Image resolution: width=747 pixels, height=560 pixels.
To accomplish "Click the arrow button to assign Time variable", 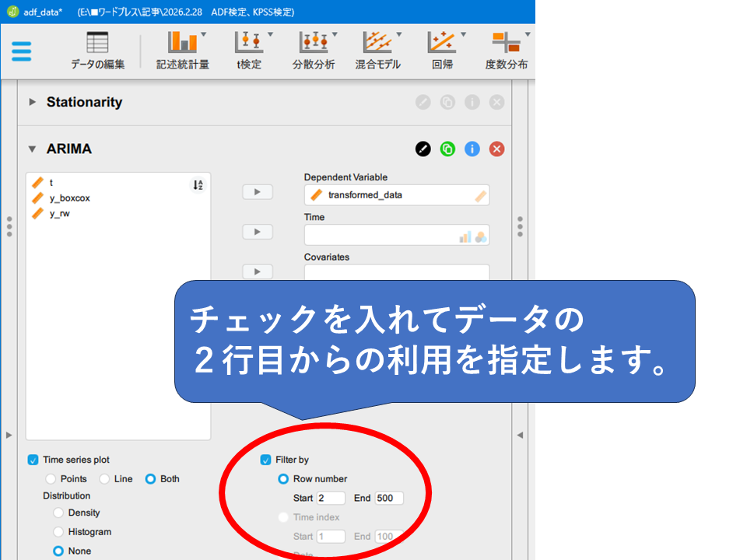I will [x=258, y=232].
